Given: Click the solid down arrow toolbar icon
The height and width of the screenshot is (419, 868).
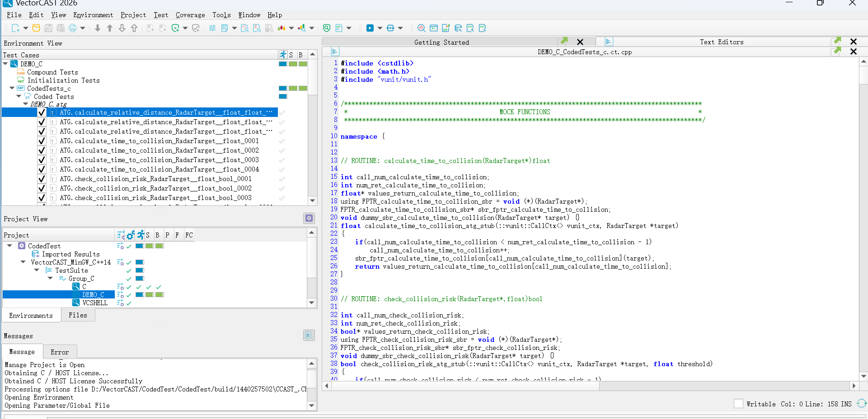Looking at the screenshot, I should point(98,28).
